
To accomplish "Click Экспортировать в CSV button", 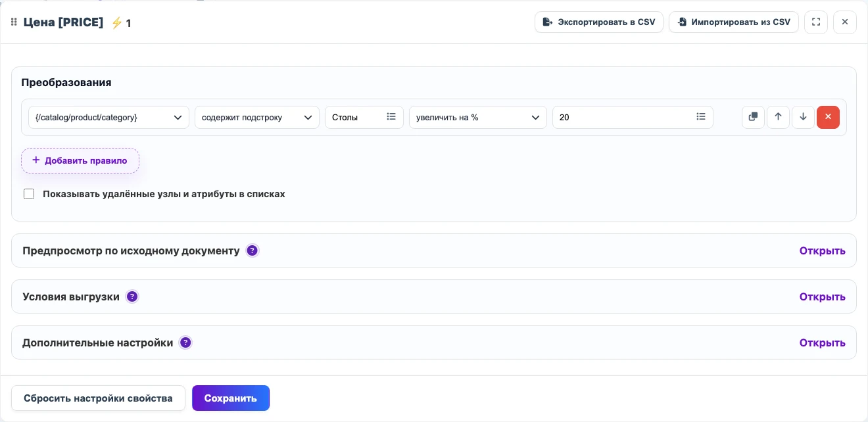I will (x=599, y=22).
